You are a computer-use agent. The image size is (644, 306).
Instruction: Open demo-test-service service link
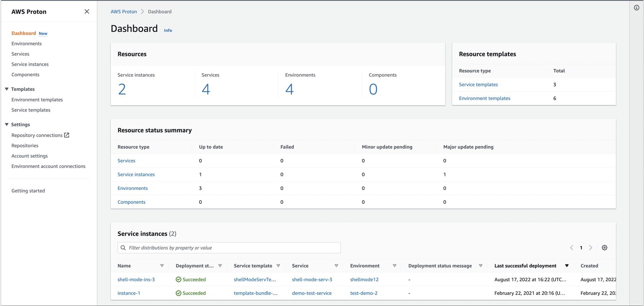tap(312, 293)
